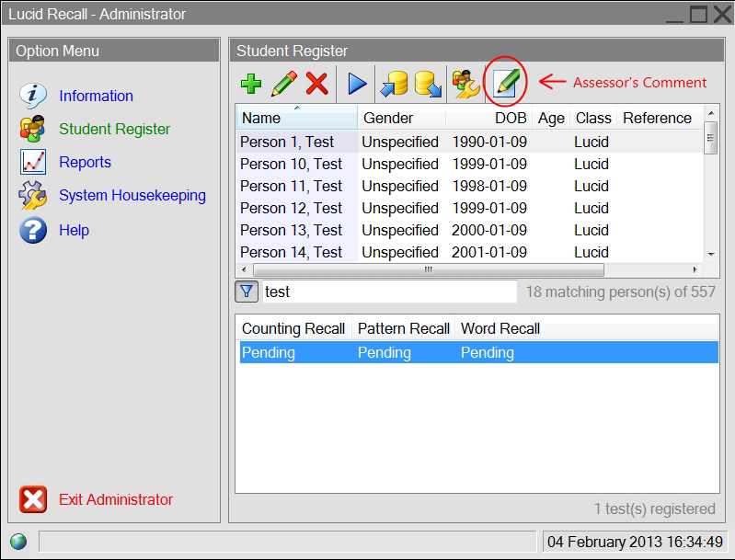Viewport: 735px width, 560px height.
Task: Click DOB cell '2001-01-09'
Action: point(489,252)
